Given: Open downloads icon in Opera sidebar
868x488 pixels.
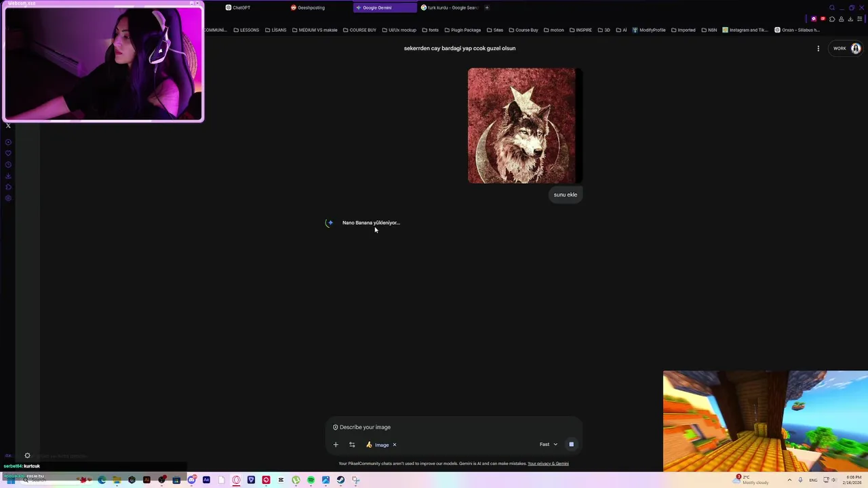Looking at the screenshot, I should click(8, 176).
